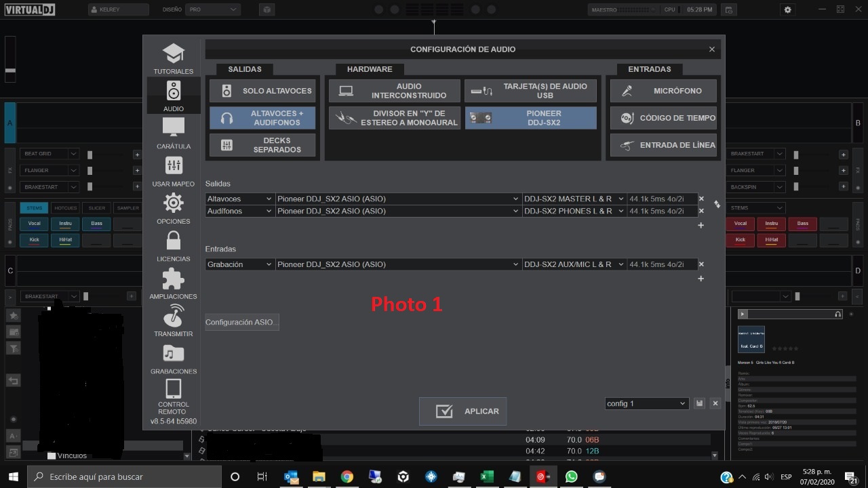Open VirtualDJ settings gear in title bar
The image size is (868, 488).
point(787,10)
